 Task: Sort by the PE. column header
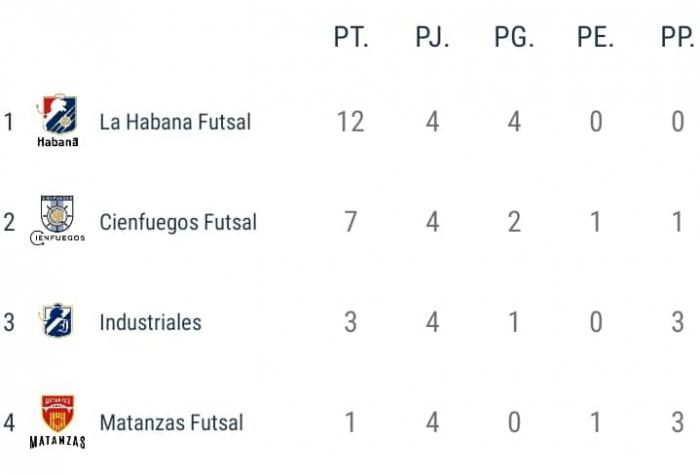pos(596,37)
